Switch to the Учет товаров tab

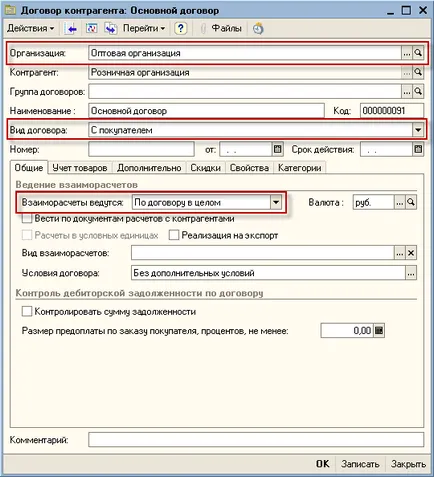[80, 168]
